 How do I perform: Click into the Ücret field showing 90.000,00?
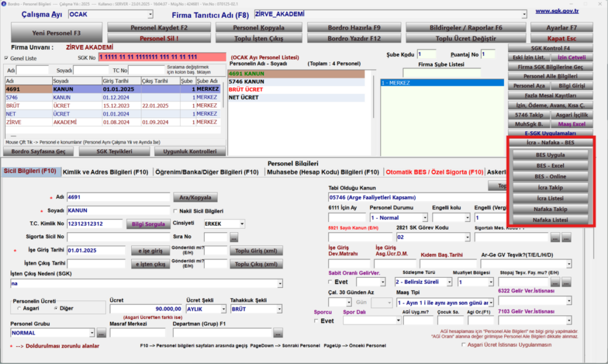(146, 309)
